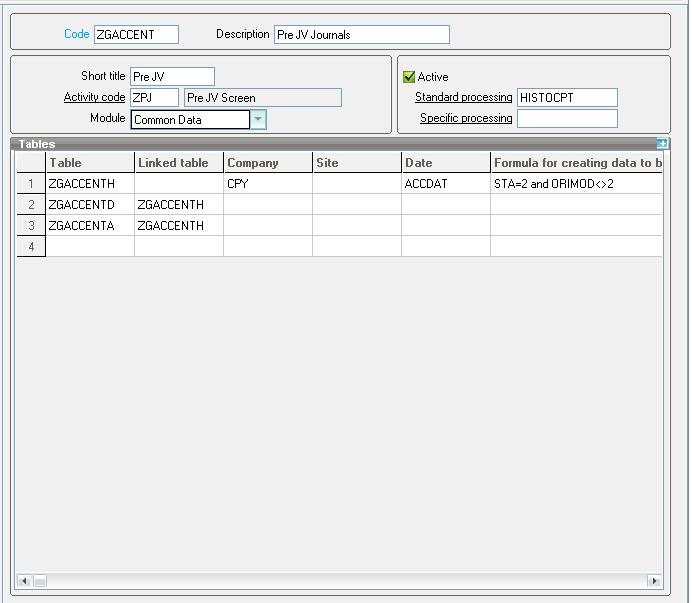Open the Standard processing link label
Screen dimensions: 692x603
point(463,97)
